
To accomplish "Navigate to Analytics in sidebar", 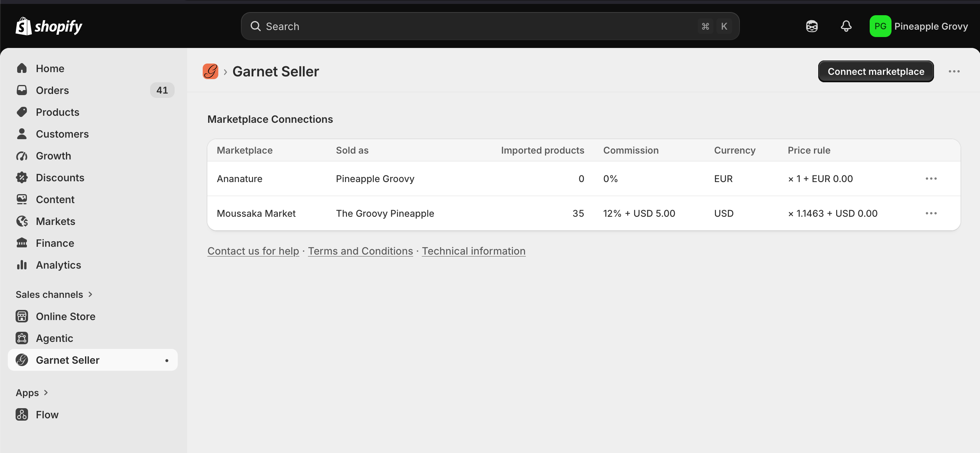I will click(93, 265).
